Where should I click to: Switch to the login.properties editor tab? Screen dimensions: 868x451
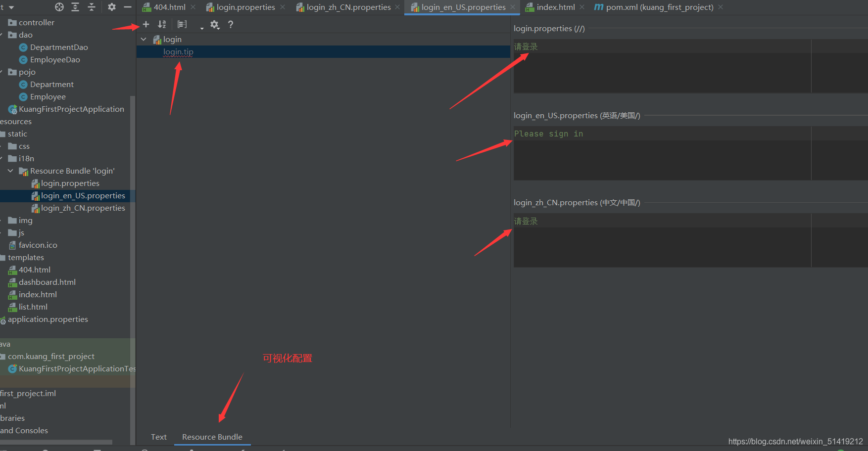coord(246,7)
